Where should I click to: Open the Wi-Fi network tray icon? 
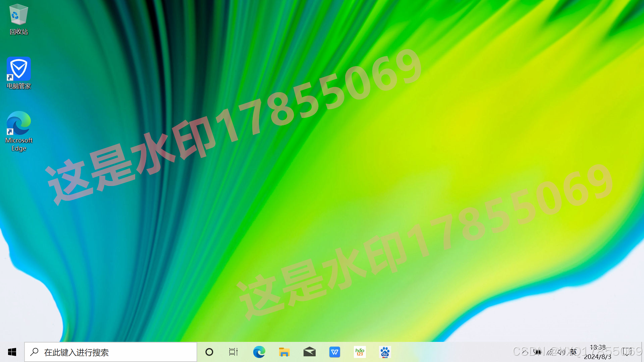[550, 352]
